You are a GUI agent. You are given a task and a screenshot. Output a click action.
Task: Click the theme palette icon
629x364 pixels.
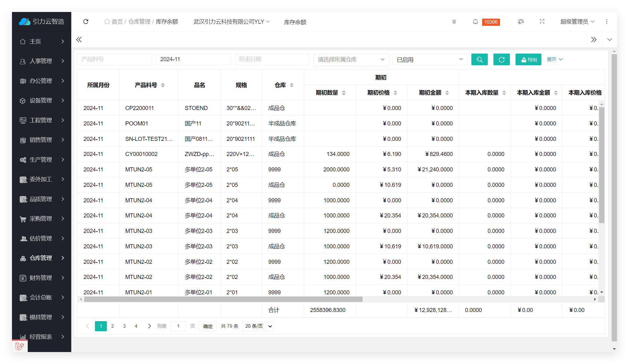[521, 21]
